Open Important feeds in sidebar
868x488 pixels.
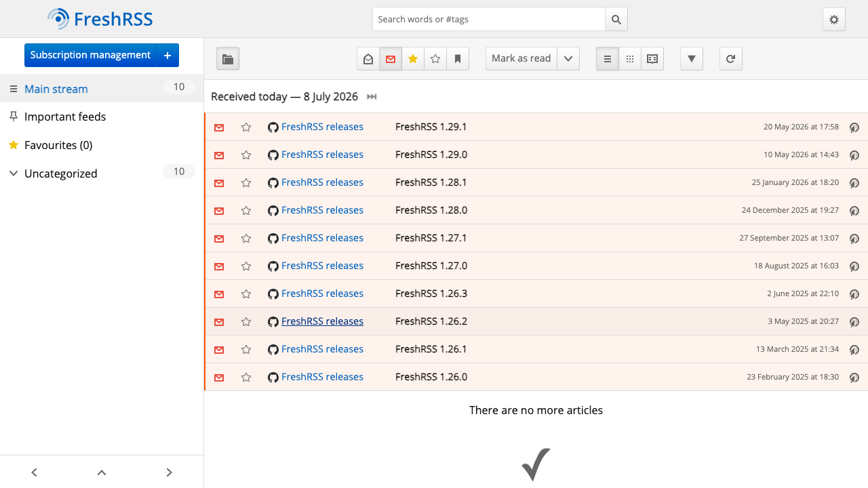65,117
